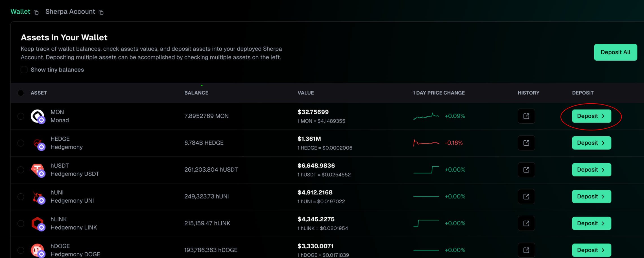644x258 pixels.
Task: Enable Show tiny balances checkbox
Action: [24, 70]
